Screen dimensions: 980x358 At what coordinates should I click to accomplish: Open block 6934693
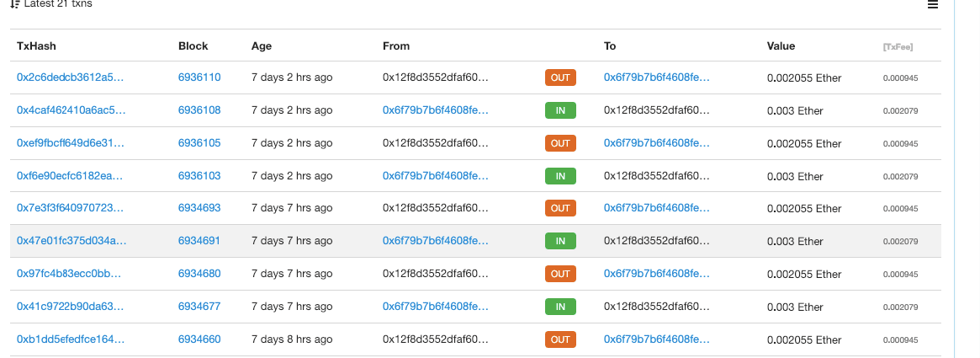tap(199, 209)
